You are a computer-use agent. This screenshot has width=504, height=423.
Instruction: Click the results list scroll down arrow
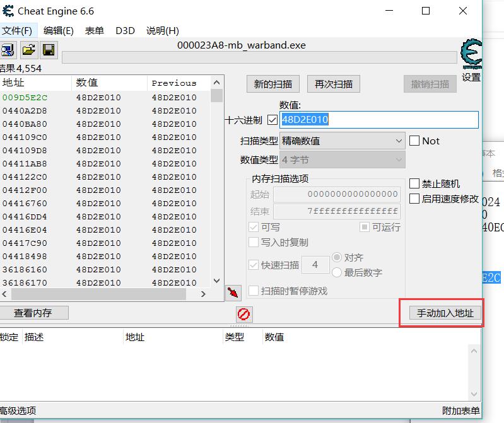(x=216, y=281)
